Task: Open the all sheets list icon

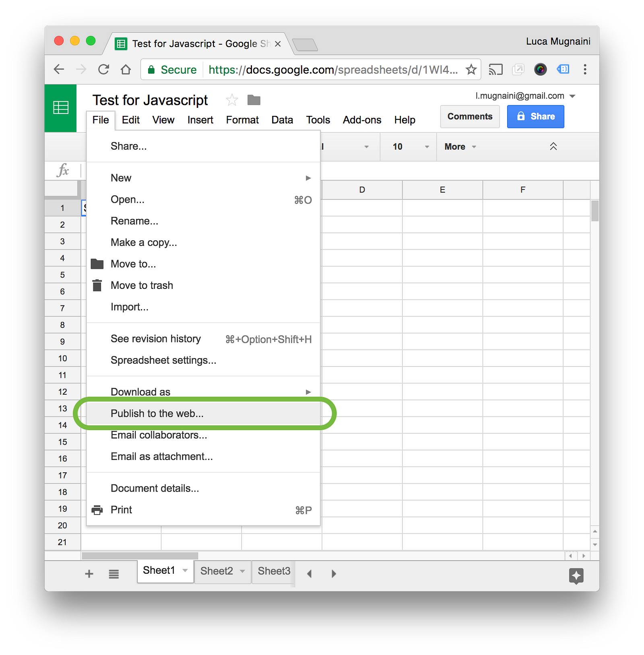Action: (x=114, y=574)
